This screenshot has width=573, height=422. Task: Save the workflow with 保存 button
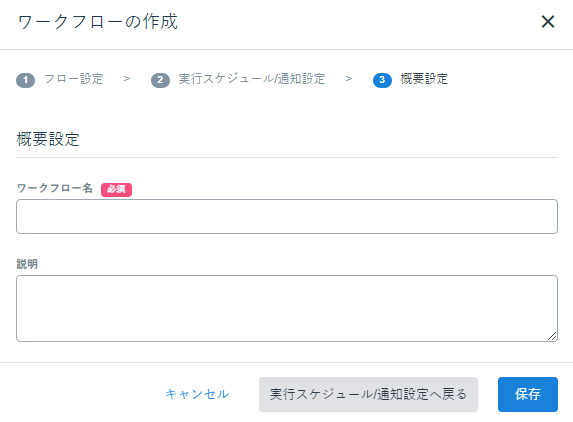pos(528,395)
